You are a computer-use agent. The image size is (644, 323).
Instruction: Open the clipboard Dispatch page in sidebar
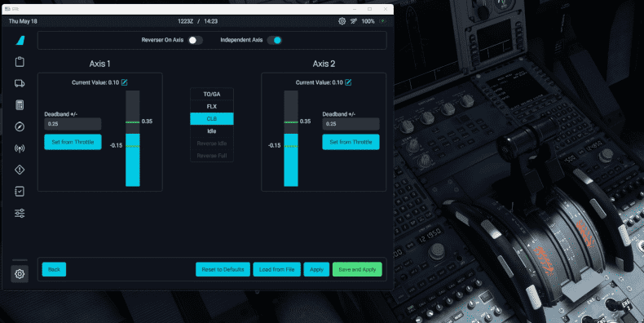click(20, 62)
